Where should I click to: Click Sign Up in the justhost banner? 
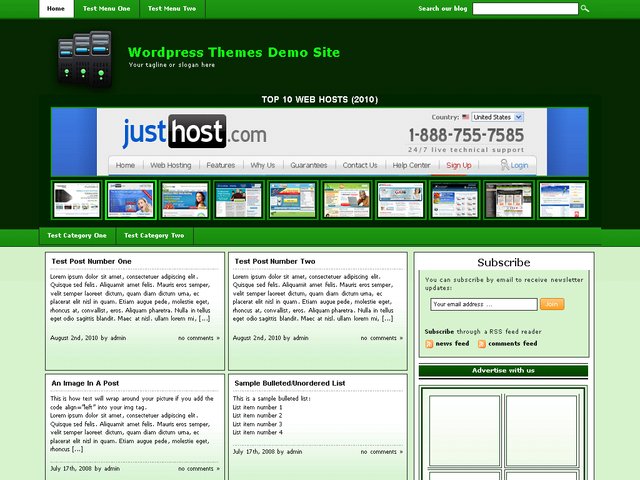(459, 165)
